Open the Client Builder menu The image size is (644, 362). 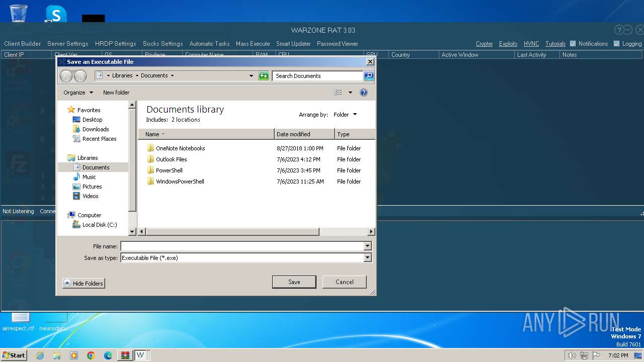pyautogui.click(x=23, y=44)
